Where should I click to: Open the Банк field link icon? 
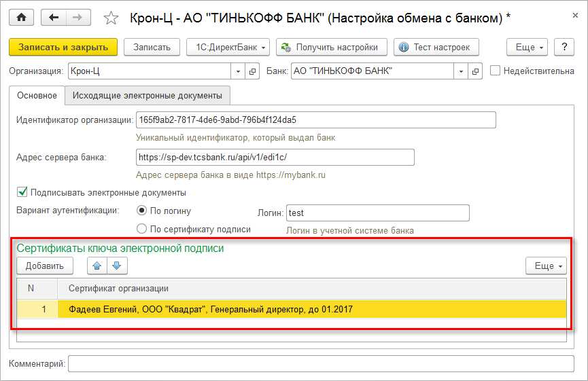coord(475,71)
